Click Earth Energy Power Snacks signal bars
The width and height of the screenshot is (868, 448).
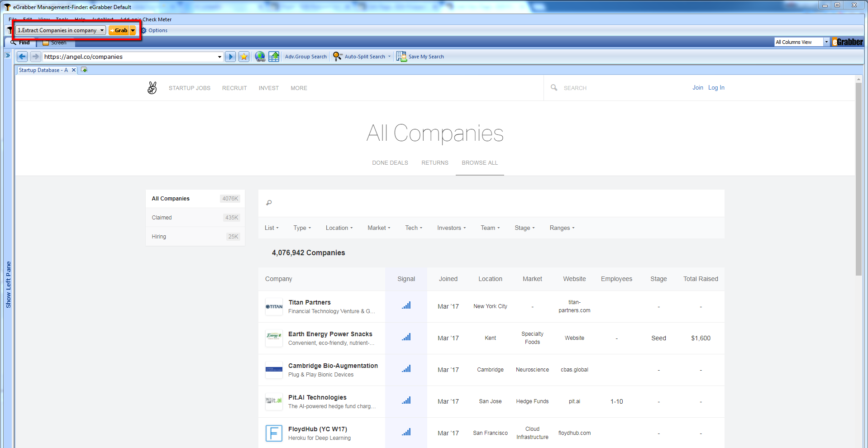(406, 337)
